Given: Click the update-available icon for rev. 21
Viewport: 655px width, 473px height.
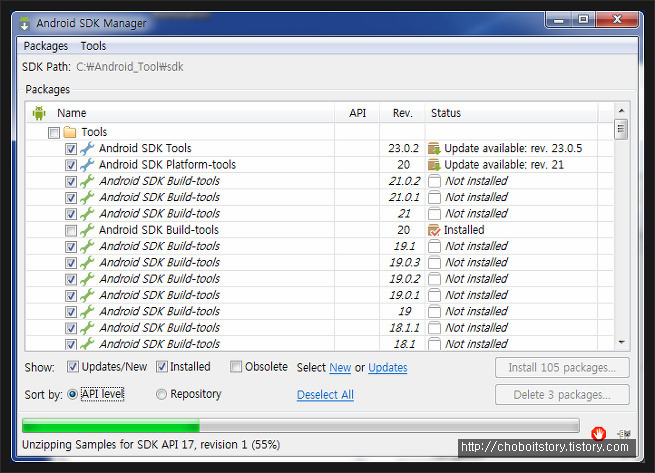Looking at the screenshot, I should (434, 165).
